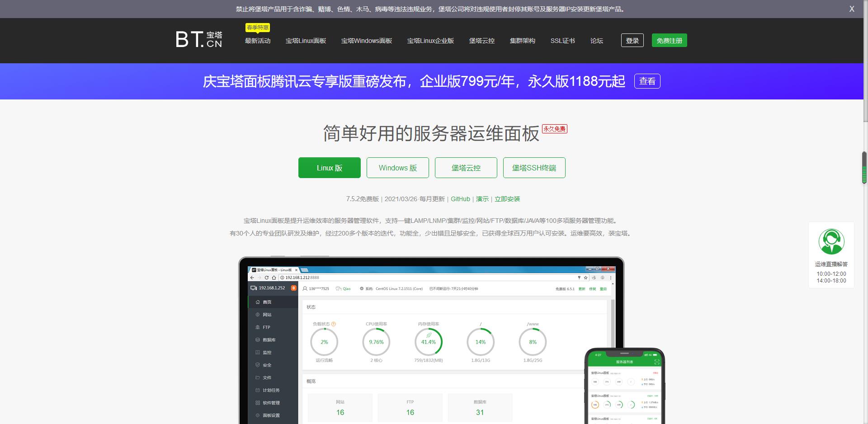Click the FTP icon in demo sidebar

(x=258, y=327)
